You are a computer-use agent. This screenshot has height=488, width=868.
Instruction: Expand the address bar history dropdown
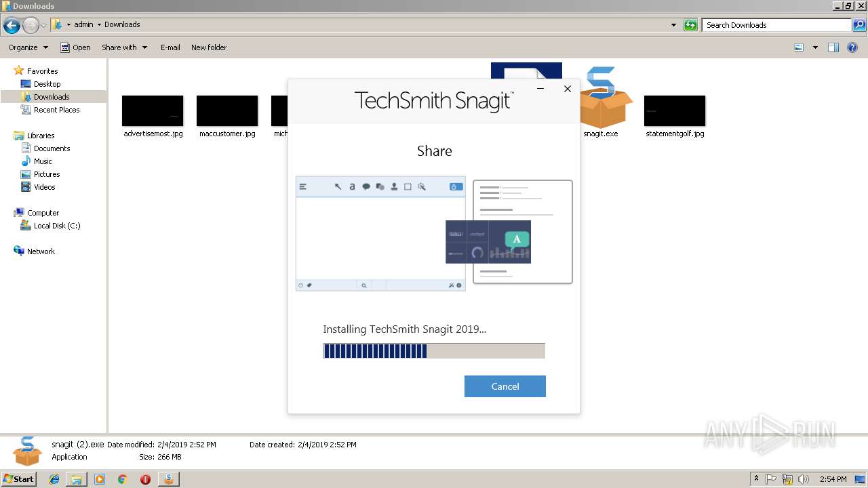tap(673, 25)
